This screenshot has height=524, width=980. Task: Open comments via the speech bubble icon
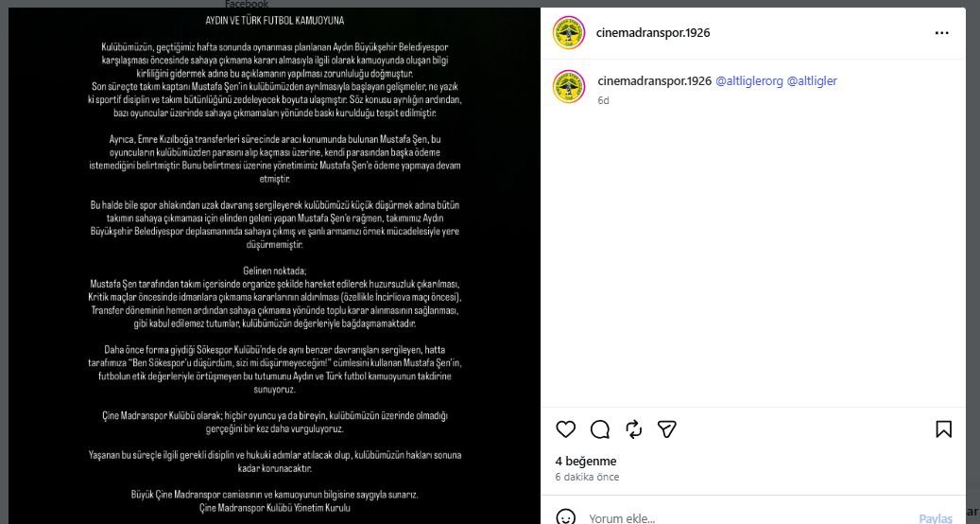coord(599,429)
